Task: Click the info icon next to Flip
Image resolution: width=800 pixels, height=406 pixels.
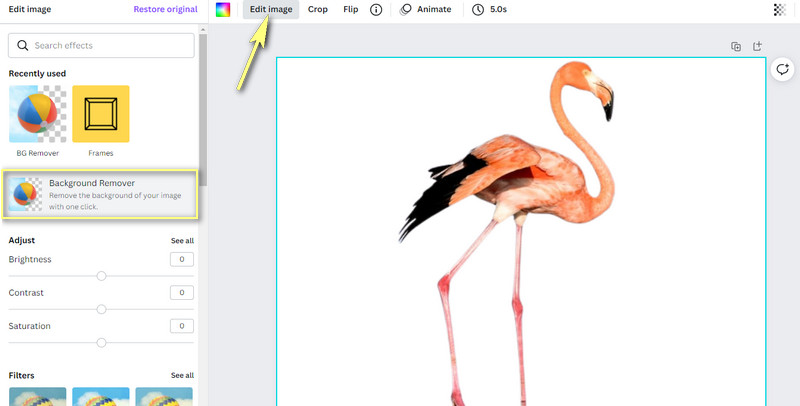Action: [376, 10]
